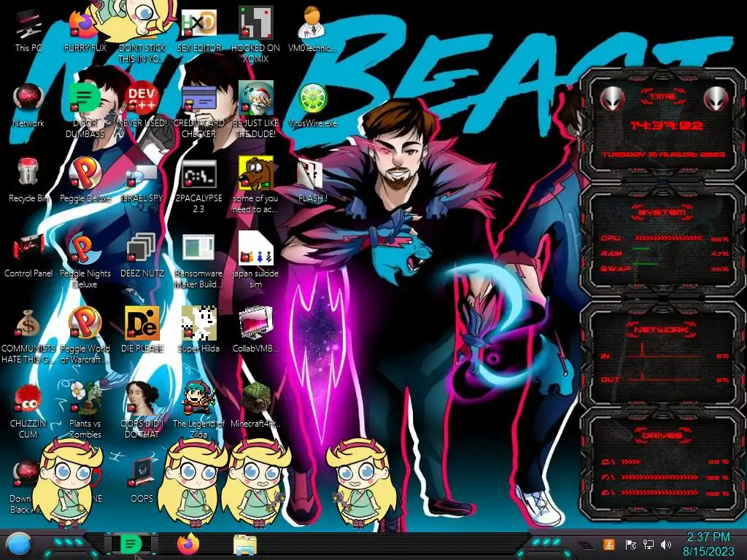Open the Control Panel desktop icon

tap(28, 256)
